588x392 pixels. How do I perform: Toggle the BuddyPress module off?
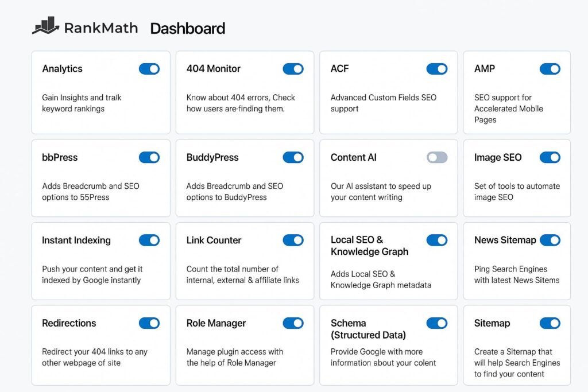point(293,157)
